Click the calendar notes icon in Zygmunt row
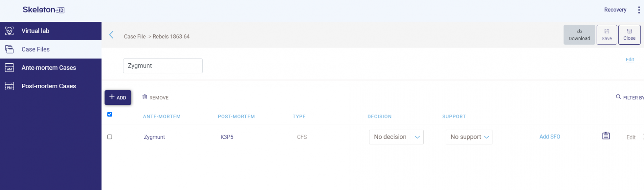This screenshot has width=644, height=190. click(x=606, y=136)
